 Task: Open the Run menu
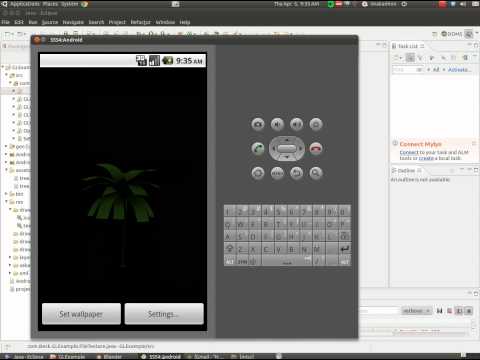coord(33,22)
